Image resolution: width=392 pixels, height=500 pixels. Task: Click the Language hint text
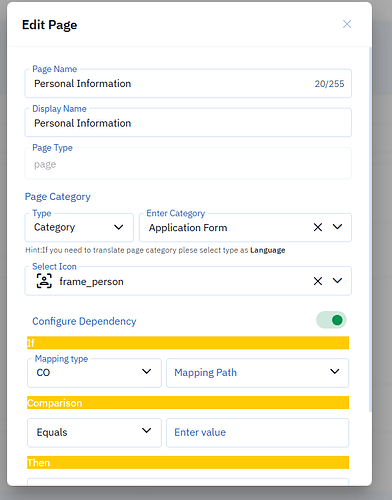(x=268, y=250)
